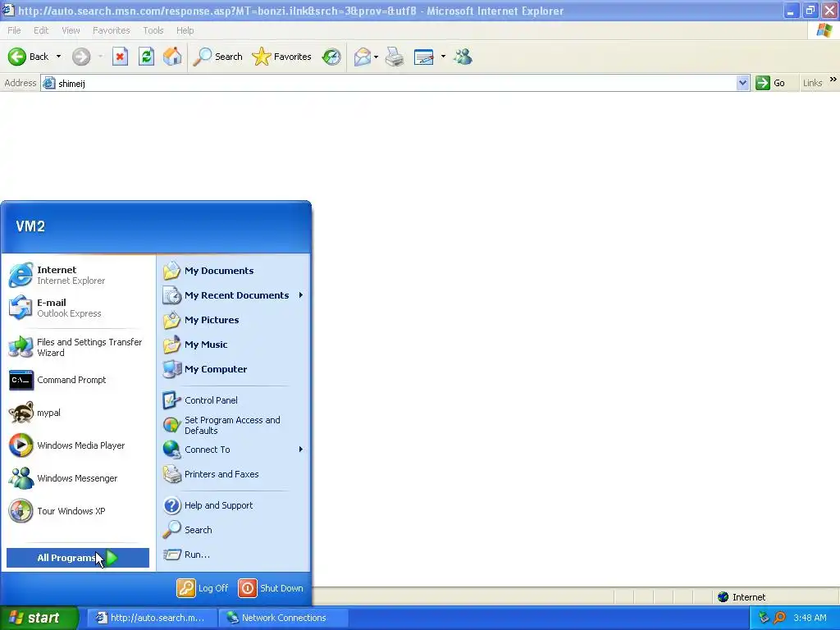This screenshot has height=630, width=840.
Task: Open the Messenger icon in IE toolbar
Action: point(463,57)
